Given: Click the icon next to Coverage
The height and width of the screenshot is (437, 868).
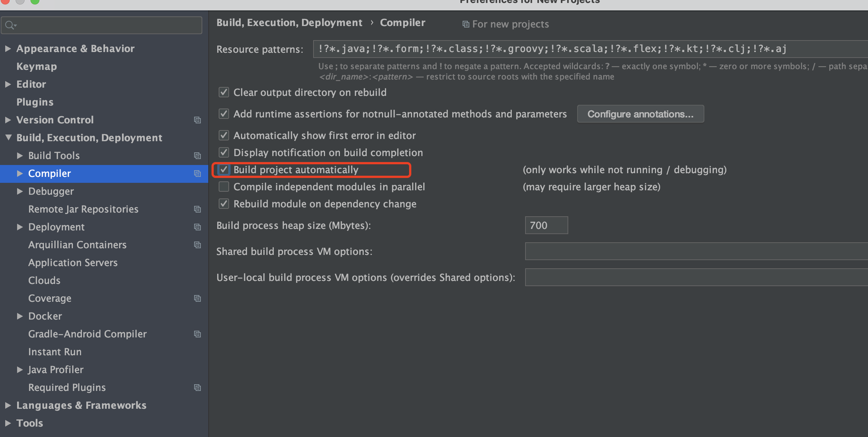Looking at the screenshot, I should point(197,298).
